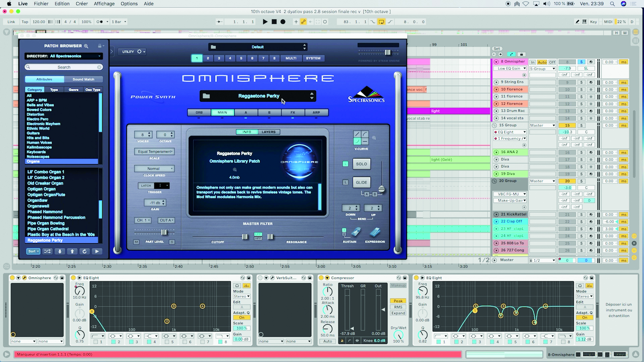Switch to the Sound Match tab
Viewport: 644px width, 362px height.
84,79
